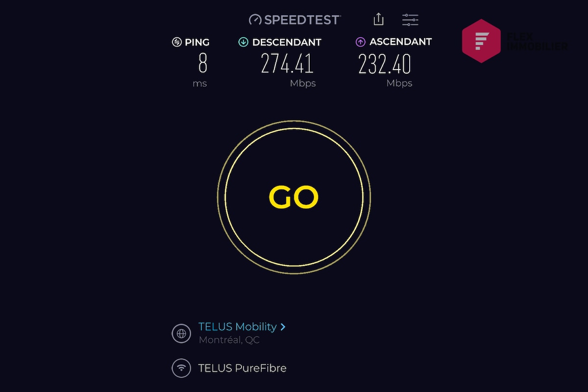588x392 pixels.
Task: Click the Wi-Fi connection icon
Action: 181,367
